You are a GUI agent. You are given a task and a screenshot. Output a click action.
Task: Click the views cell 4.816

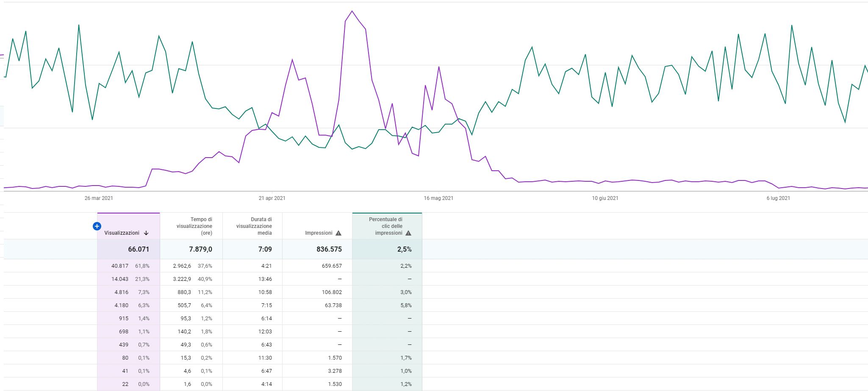click(x=121, y=292)
